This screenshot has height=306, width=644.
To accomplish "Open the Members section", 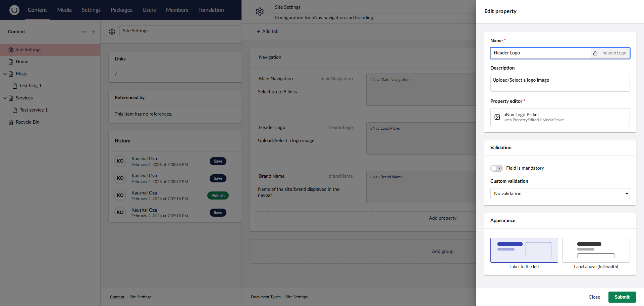I will coord(177,10).
